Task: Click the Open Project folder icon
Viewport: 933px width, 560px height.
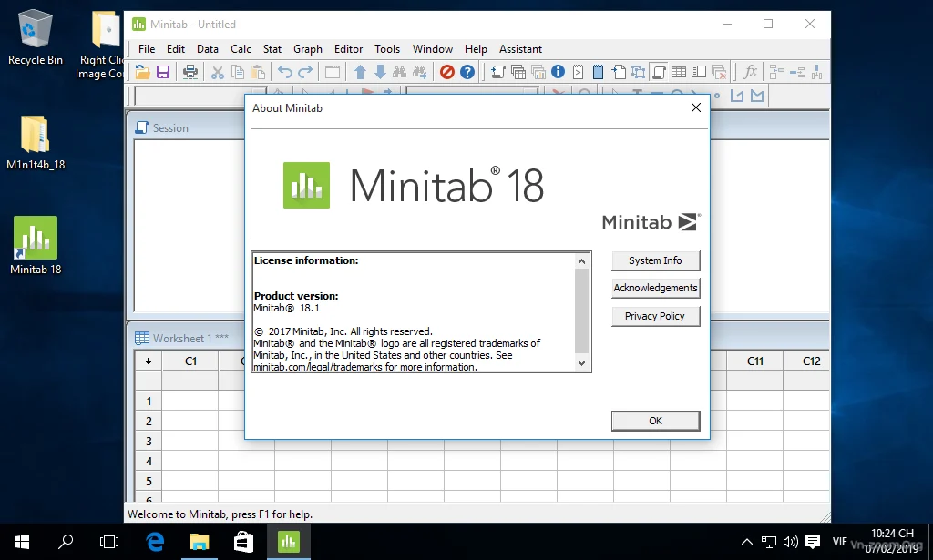Action: coord(142,72)
